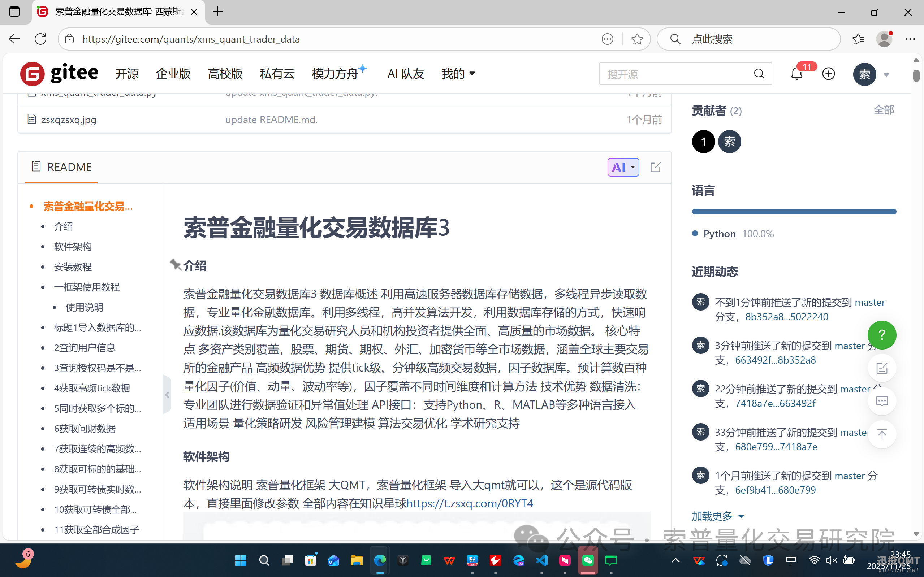Open the t.zsxq.com/0RYT4 link
Viewport: 924px width, 577px height.
point(470,503)
